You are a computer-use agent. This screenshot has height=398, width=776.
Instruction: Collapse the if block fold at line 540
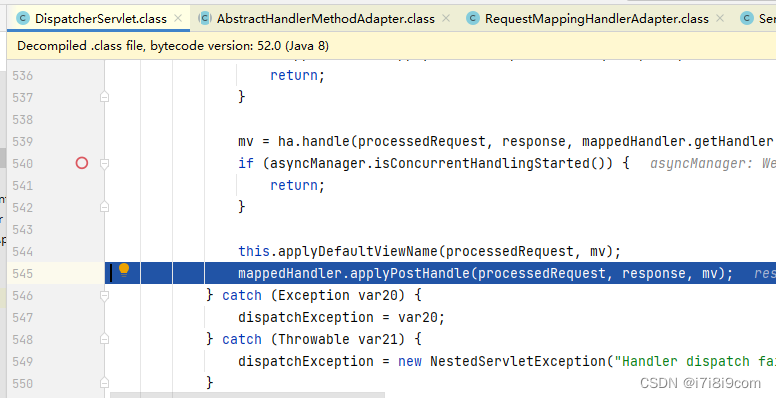(104, 163)
